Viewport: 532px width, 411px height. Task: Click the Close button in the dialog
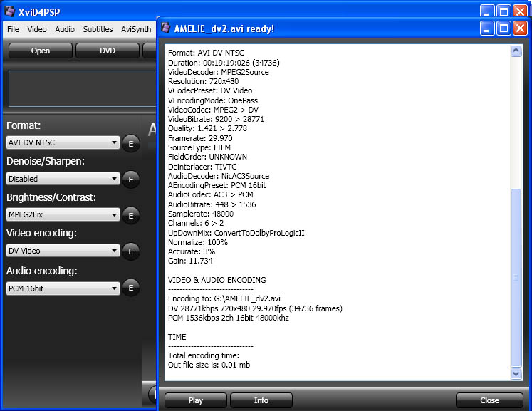(489, 400)
